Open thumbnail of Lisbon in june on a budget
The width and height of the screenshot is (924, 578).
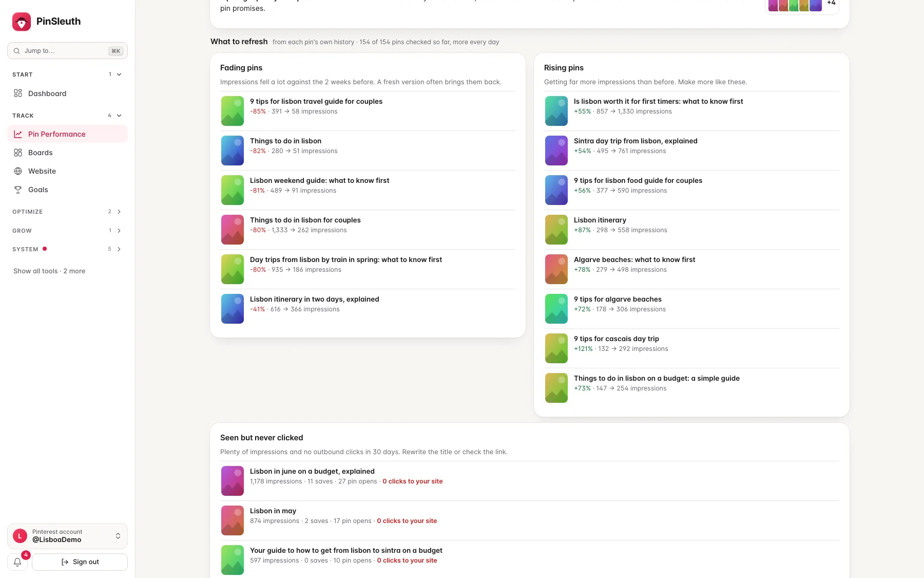(233, 481)
